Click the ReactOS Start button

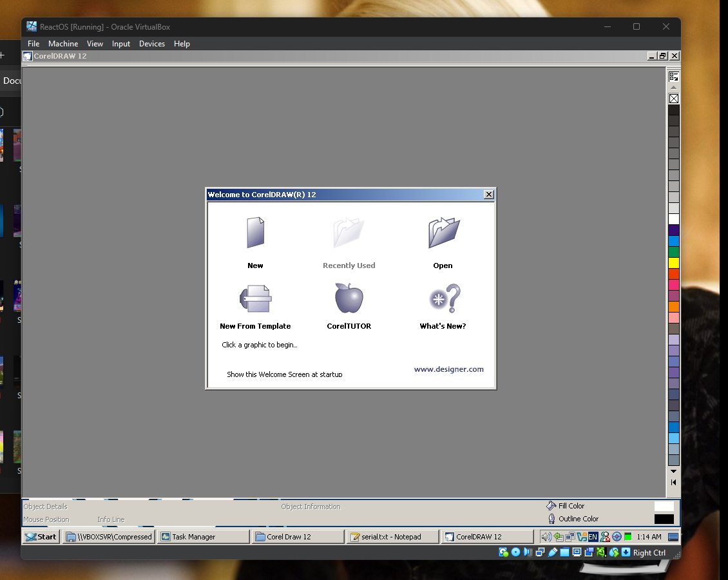point(41,537)
